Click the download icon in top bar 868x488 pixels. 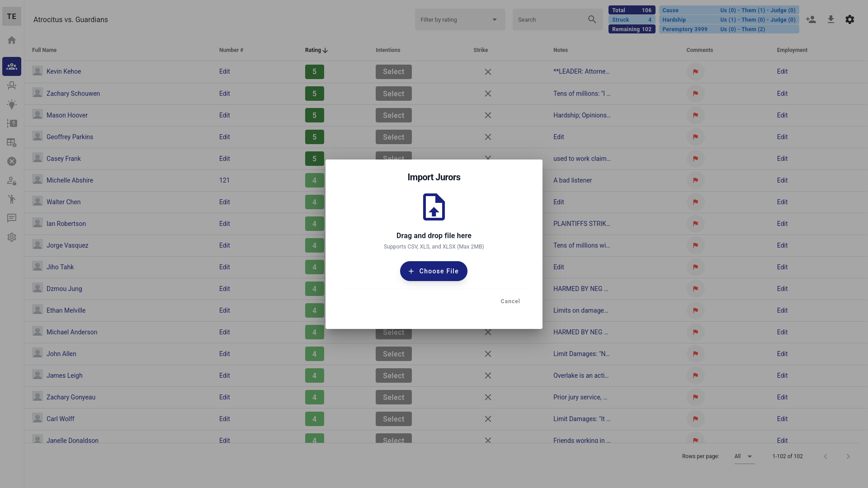pos(831,19)
